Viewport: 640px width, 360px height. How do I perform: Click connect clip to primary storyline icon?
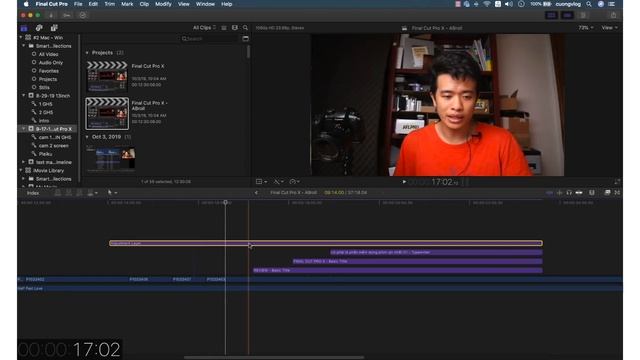pyautogui.click(x=58, y=193)
